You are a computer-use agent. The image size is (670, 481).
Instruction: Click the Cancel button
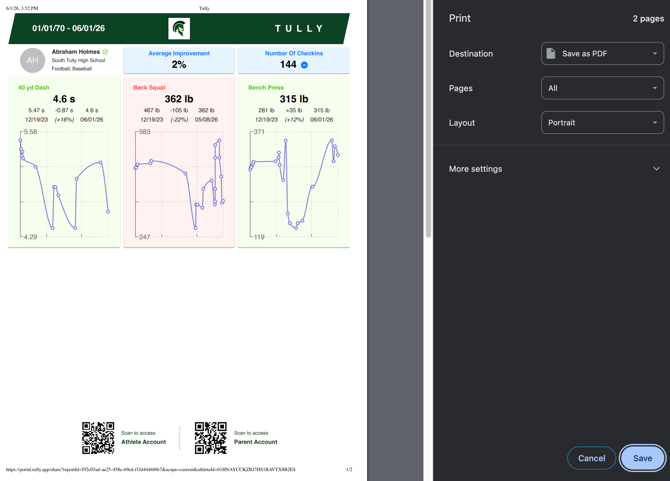pos(591,458)
